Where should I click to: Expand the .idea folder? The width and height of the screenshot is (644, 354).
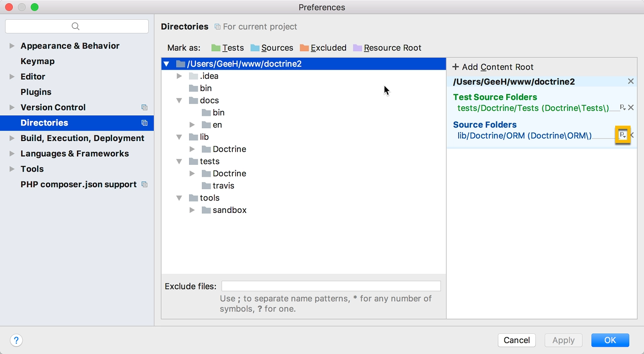179,76
